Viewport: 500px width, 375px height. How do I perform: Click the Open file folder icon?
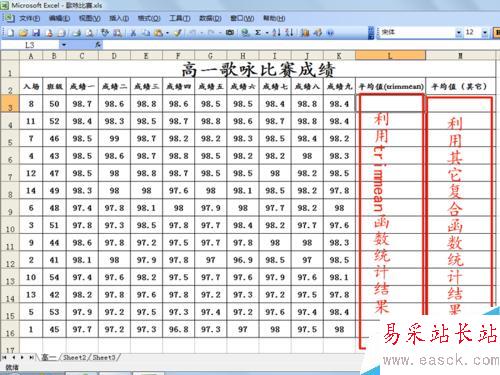click(23, 33)
